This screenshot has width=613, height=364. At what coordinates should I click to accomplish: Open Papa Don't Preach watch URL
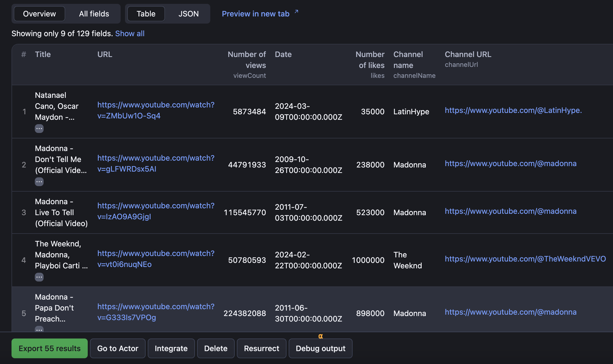point(156,312)
